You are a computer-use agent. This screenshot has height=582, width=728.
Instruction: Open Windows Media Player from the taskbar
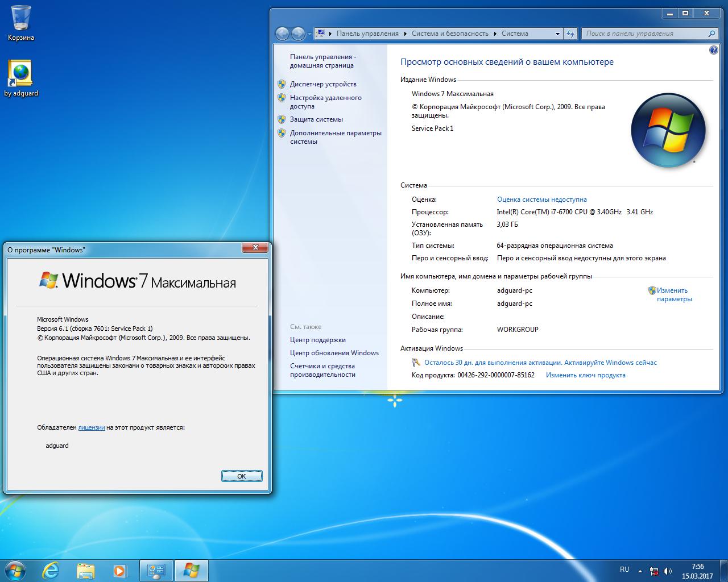pos(120,571)
